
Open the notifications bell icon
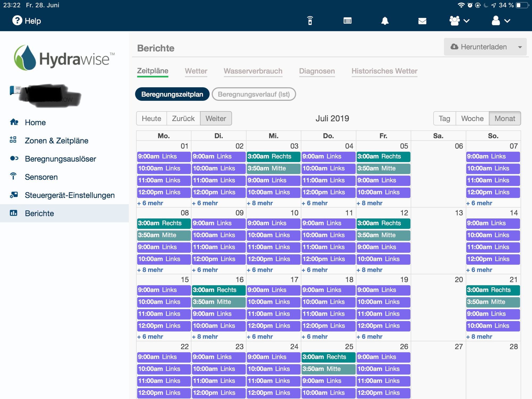(385, 21)
